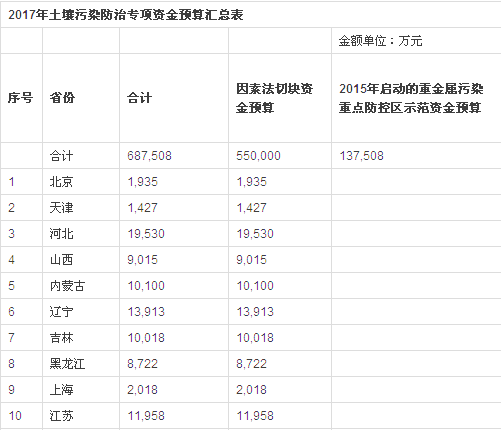
Task: Select 河北 total value 19,530
Action: (x=146, y=234)
